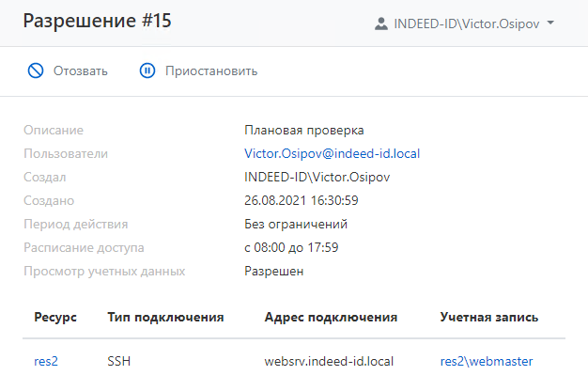This screenshot has width=588, height=391.
Task: Click the Ресурс column header
Action: coord(55,318)
